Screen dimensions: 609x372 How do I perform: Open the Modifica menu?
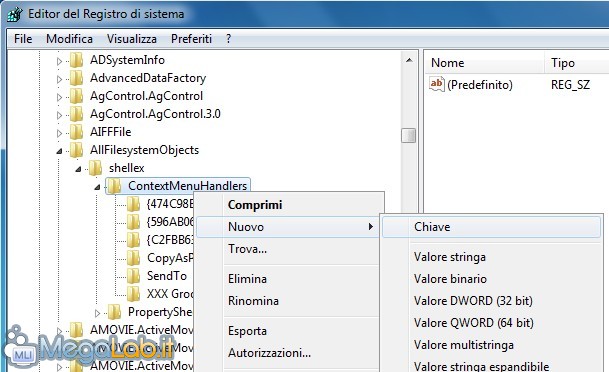pyautogui.click(x=69, y=39)
